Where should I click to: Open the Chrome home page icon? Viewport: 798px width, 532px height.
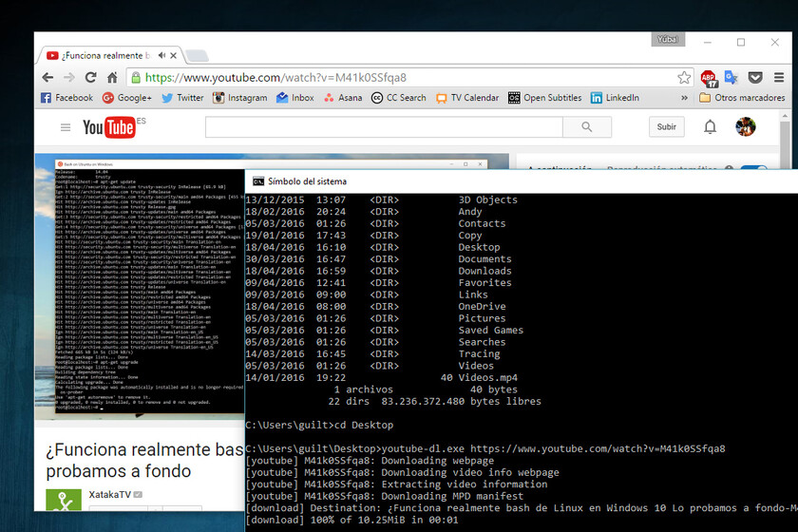click(112, 77)
